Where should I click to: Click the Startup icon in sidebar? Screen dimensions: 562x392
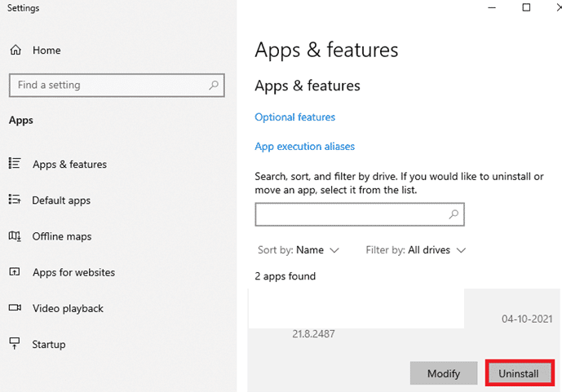coord(15,344)
